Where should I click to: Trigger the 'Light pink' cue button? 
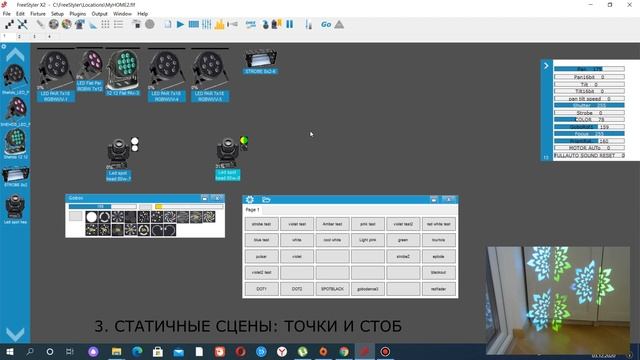tap(367, 240)
